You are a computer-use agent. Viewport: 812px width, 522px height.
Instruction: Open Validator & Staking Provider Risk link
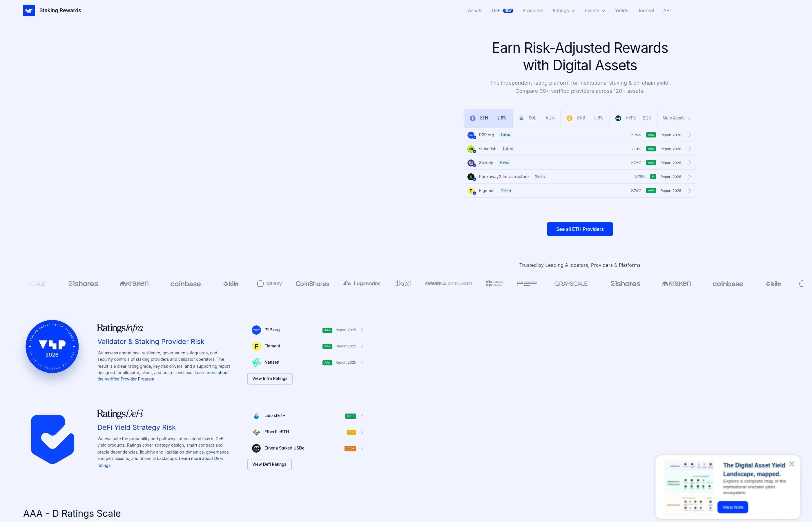pos(151,342)
